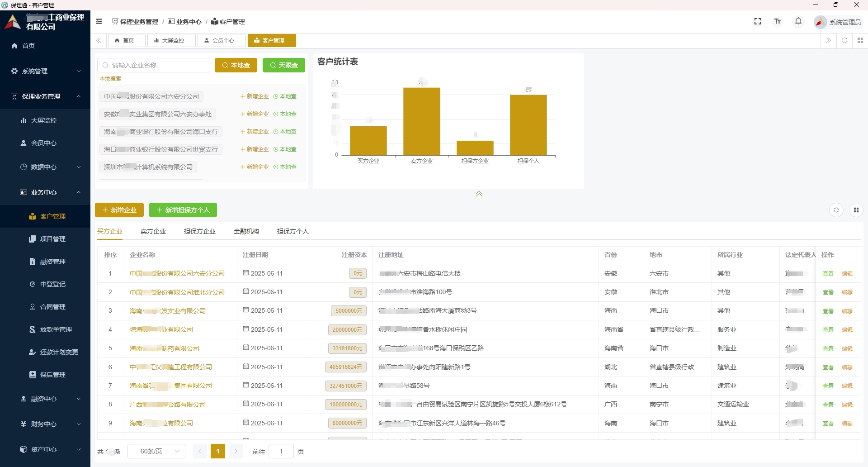Open 项目管理 in sidebar
Screen dimensions: 868x467
click(x=52, y=239)
